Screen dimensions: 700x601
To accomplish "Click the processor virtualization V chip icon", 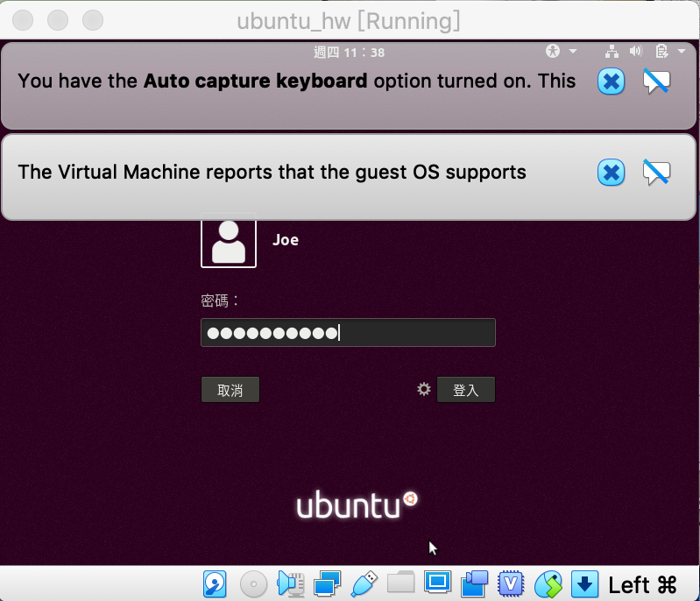I will 511,583.
